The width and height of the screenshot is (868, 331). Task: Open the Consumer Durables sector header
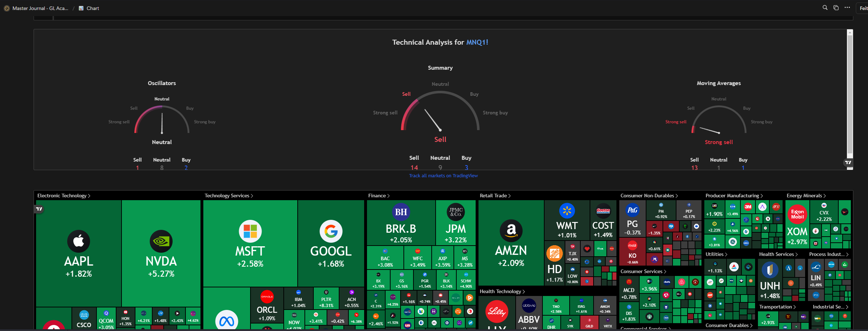pos(729,325)
